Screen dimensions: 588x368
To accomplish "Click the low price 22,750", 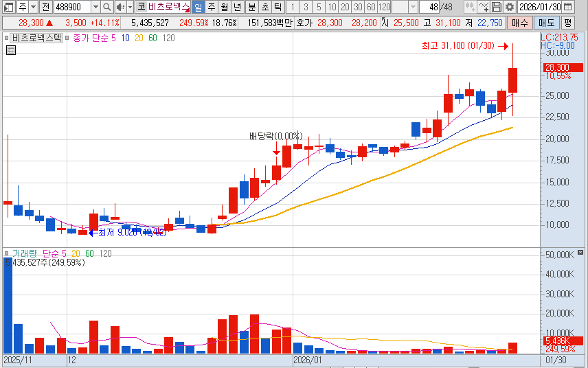I will (490, 23).
